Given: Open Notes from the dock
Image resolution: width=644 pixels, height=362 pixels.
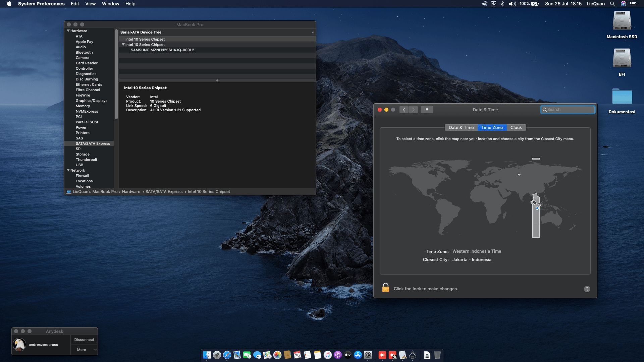Looking at the screenshot, I should [x=318, y=355].
